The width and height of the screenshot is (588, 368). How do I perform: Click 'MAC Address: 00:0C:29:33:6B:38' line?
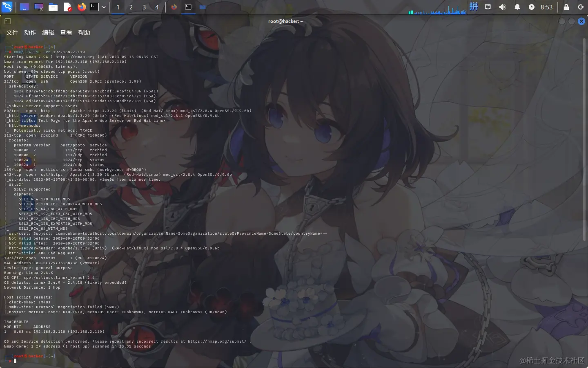[52, 263]
